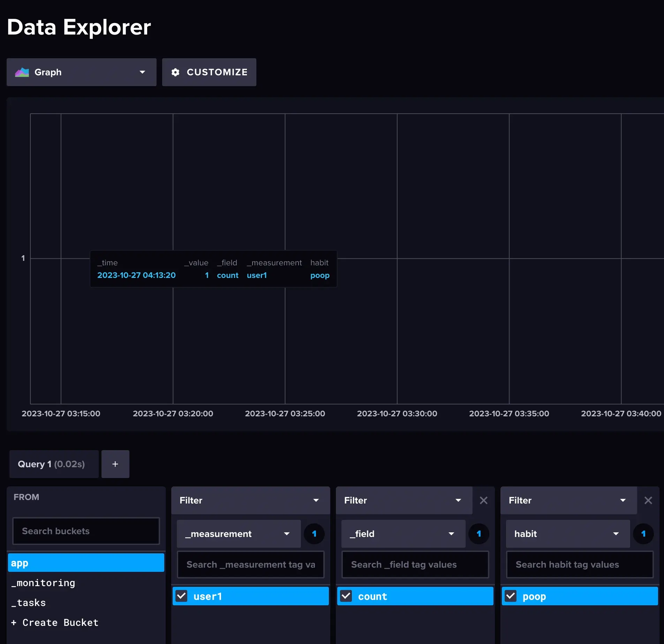This screenshot has height=644, width=664.
Task: Add a new query with plus button
Action: [115, 464]
